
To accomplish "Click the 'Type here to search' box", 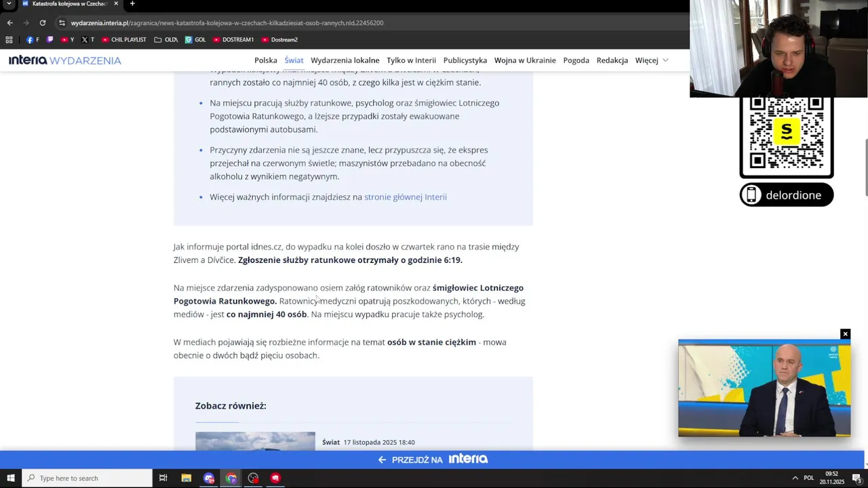I will 87,479.
